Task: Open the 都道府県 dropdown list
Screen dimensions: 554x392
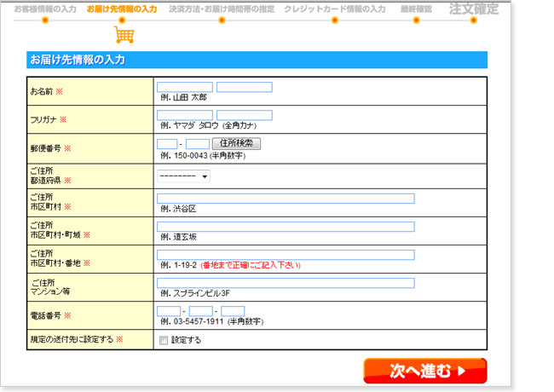Action: [x=184, y=176]
